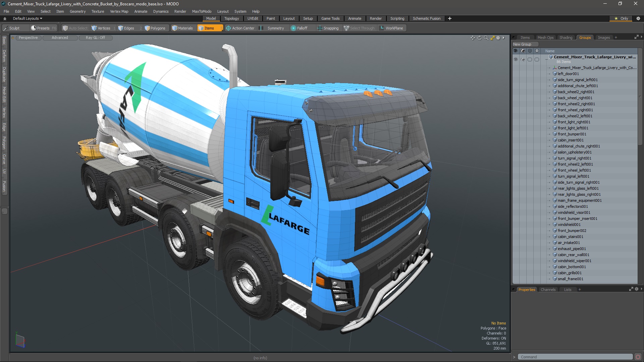The height and width of the screenshot is (362, 644).
Task: Open layout settings gear at top right
Action: pyautogui.click(x=638, y=18)
